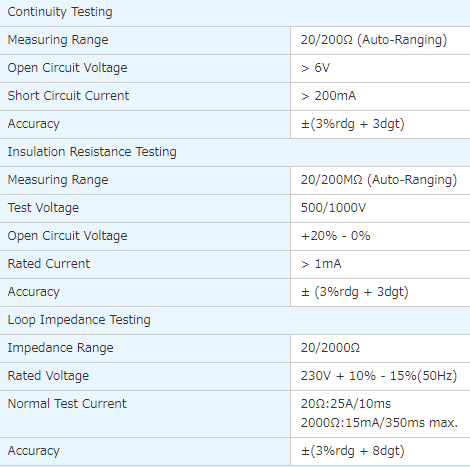Click the ±(3%rdg + 8dgt) accuracy value
This screenshot has width=470, height=467.
[x=353, y=451]
